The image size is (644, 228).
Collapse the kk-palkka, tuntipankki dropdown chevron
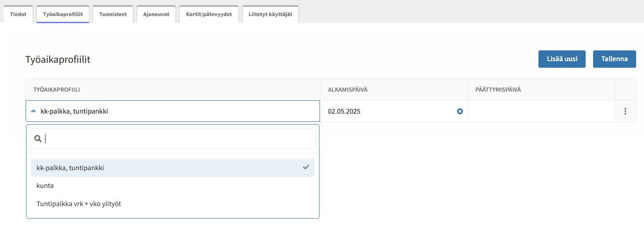pos(34,111)
